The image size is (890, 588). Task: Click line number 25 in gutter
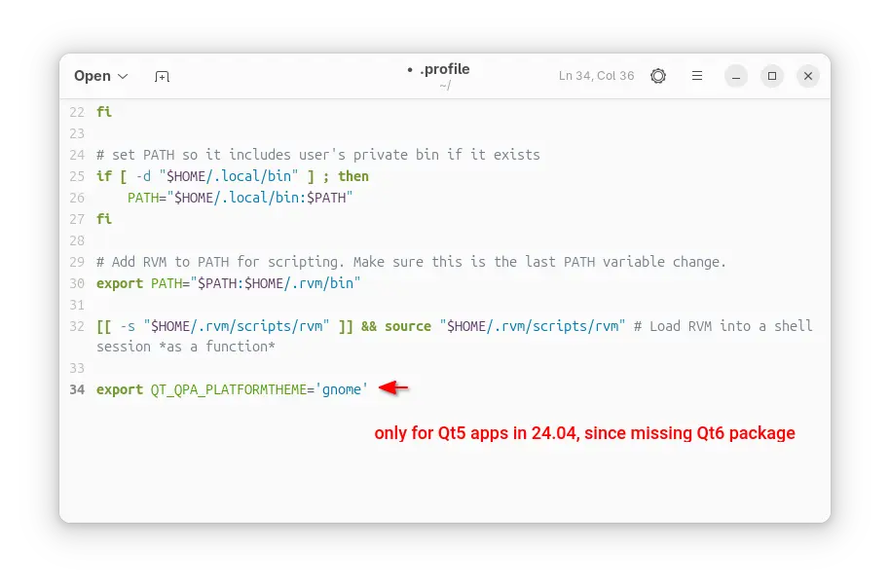[x=76, y=176]
